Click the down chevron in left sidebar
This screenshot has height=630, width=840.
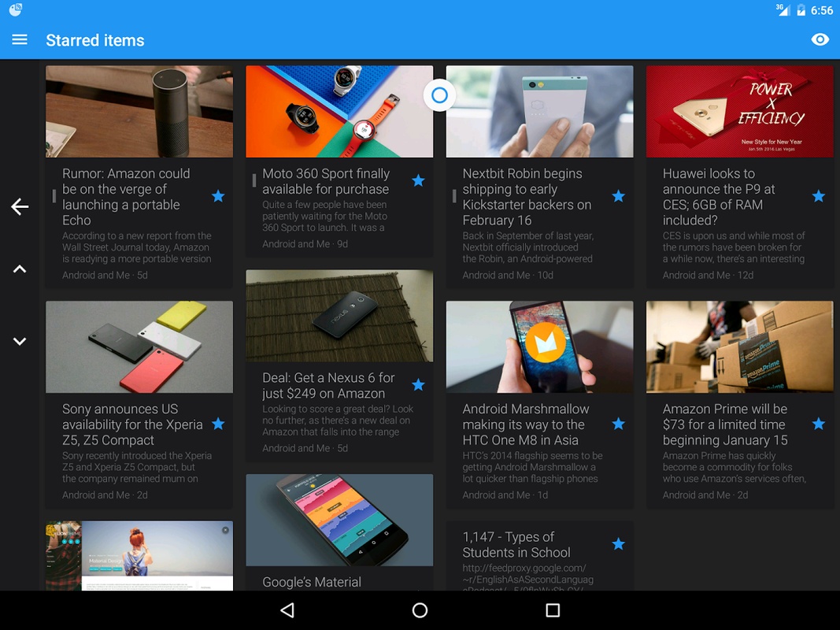coord(20,341)
